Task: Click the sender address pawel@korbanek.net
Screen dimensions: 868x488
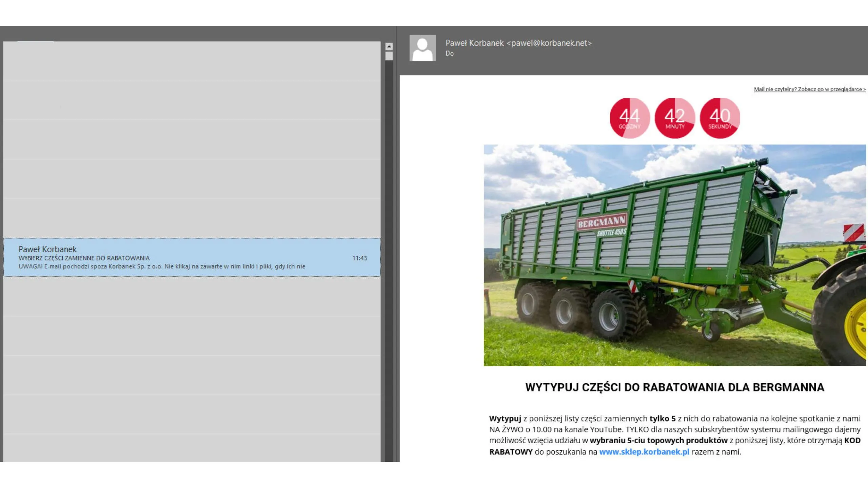Action: pos(549,43)
